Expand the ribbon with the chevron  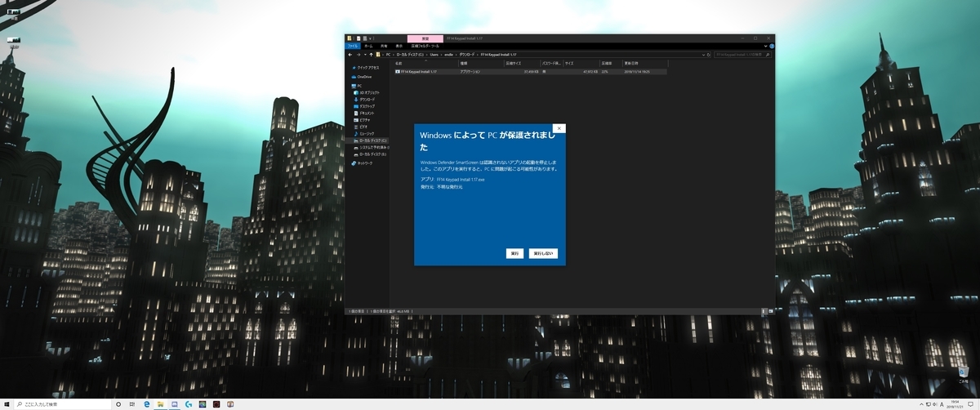coord(765,46)
